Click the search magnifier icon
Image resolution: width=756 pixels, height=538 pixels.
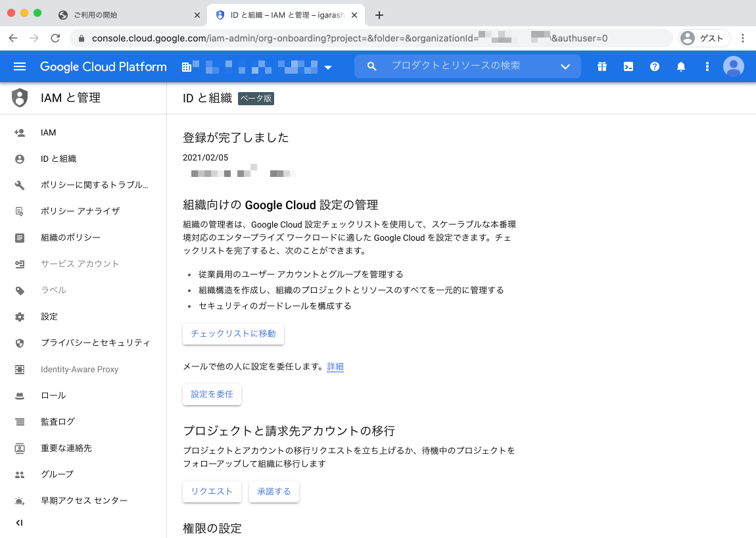pyautogui.click(x=371, y=66)
